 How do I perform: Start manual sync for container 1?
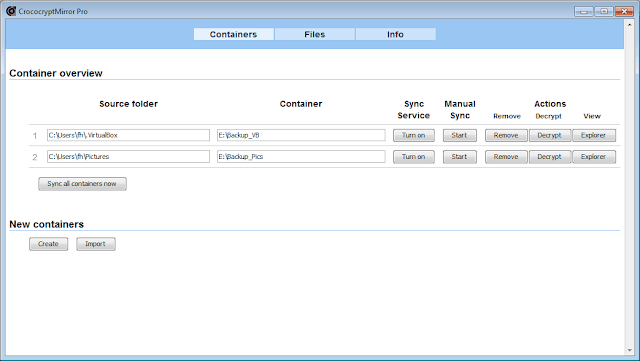(x=460, y=135)
